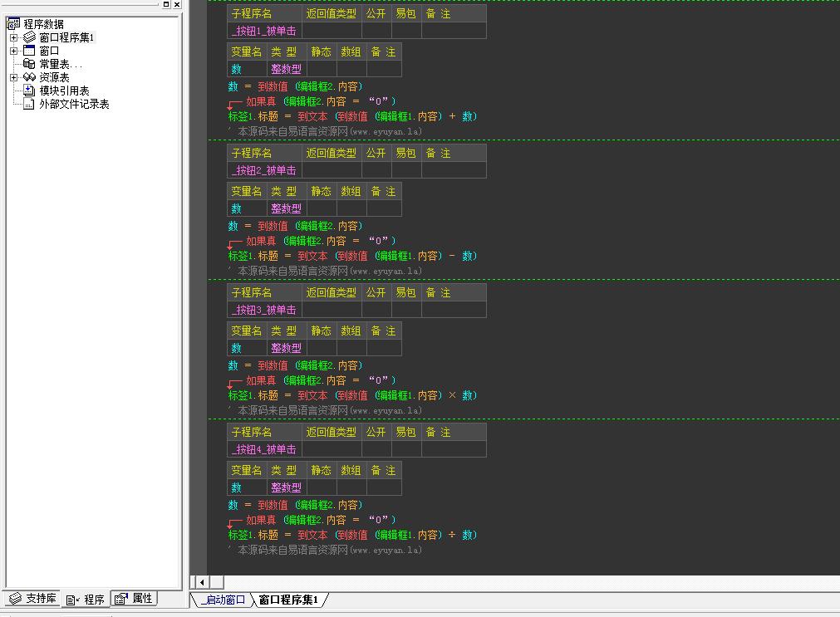Select subroutine name _按钮1_被单击
Screen dimensions: 840x617
click(264, 31)
